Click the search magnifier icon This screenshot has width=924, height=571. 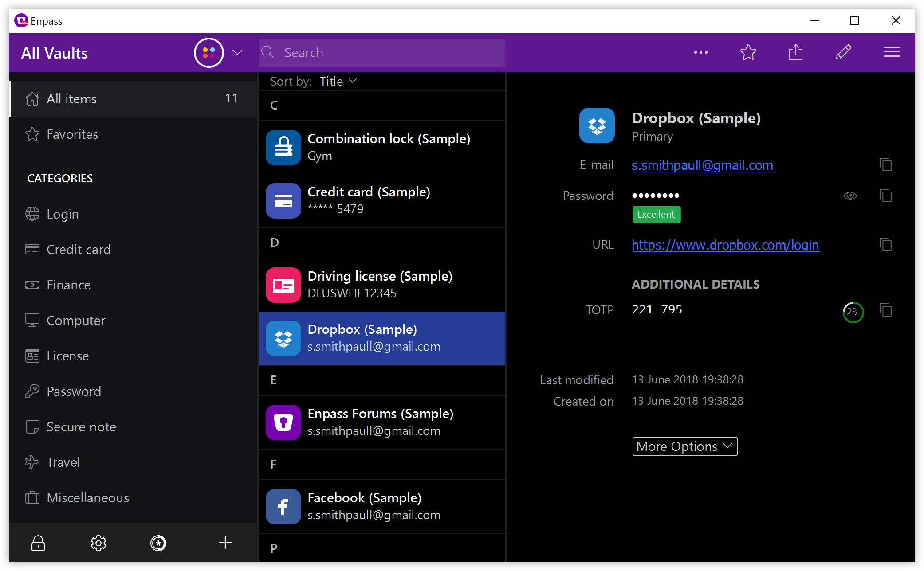point(267,52)
